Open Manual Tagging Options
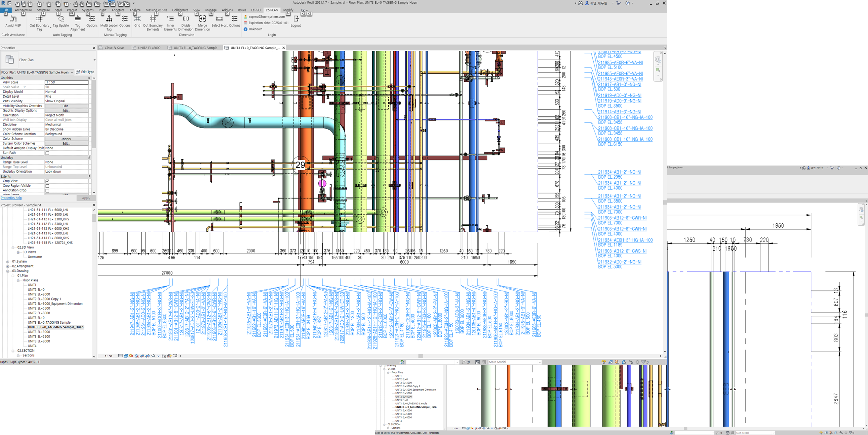Image resolution: width=868 pixels, height=435 pixels. (125, 21)
